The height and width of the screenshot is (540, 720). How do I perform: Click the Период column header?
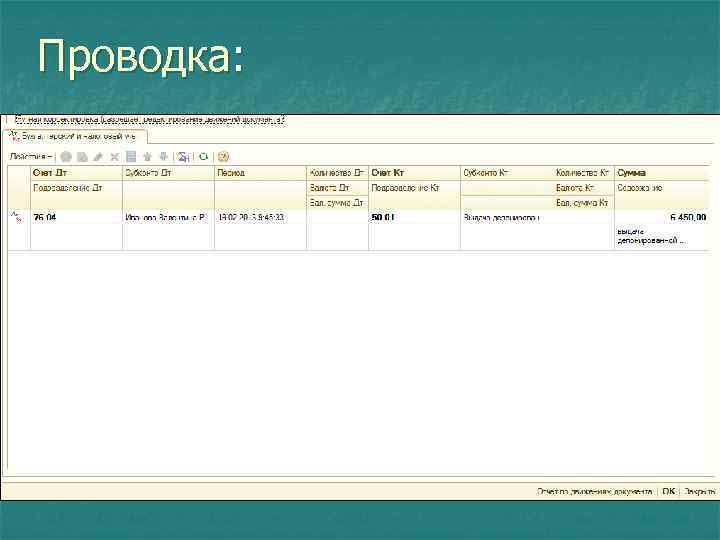pos(260,173)
